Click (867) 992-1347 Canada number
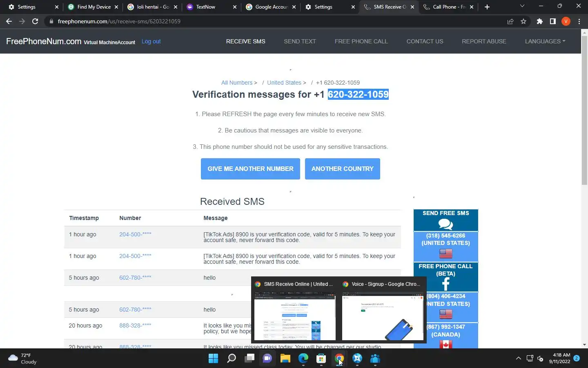Screen dimensions: 588x368 pyautogui.click(x=445, y=330)
